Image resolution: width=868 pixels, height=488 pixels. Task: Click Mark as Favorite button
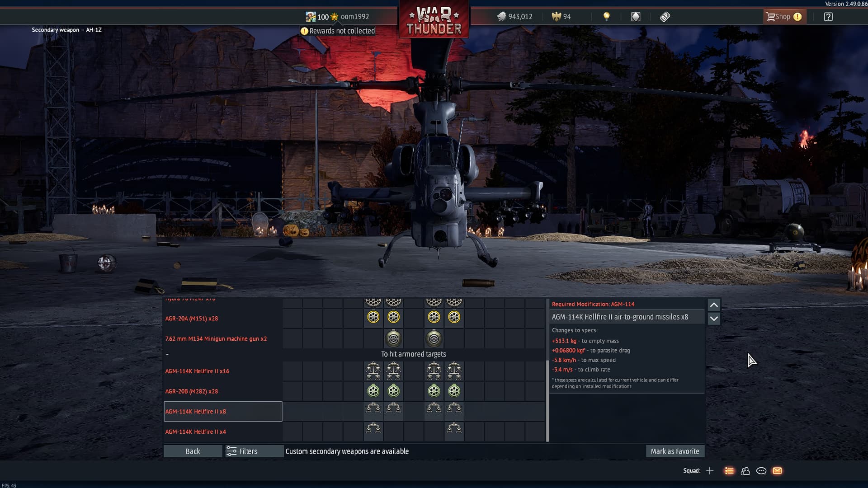[x=675, y=451]
